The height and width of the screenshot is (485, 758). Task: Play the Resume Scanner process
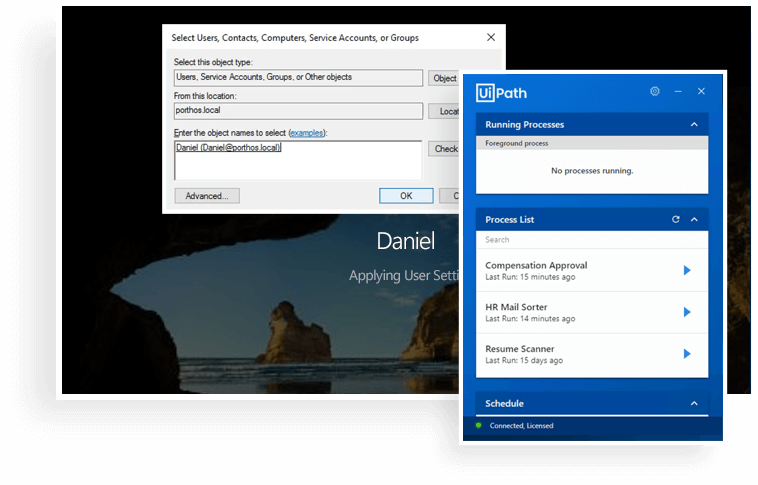[687, 354]
